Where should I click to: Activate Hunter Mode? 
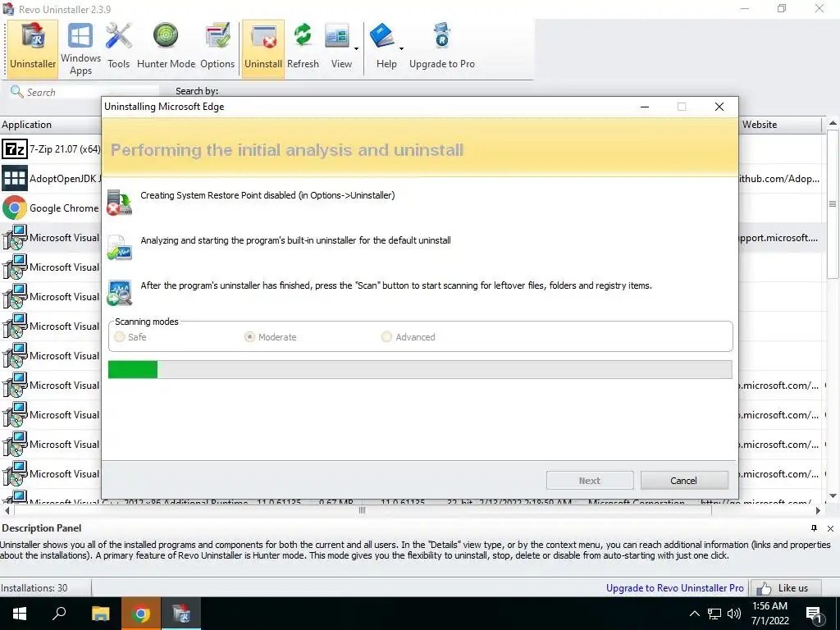click(166, 48)
